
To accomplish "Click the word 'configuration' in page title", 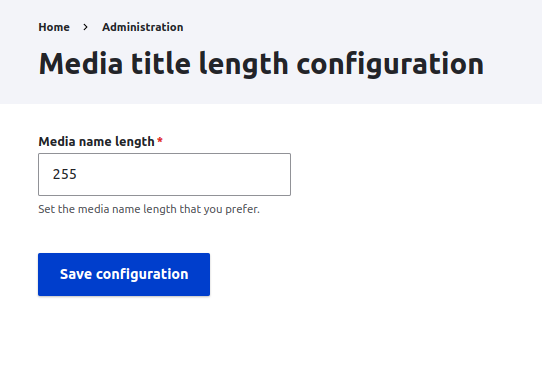I will coord(390,64).
